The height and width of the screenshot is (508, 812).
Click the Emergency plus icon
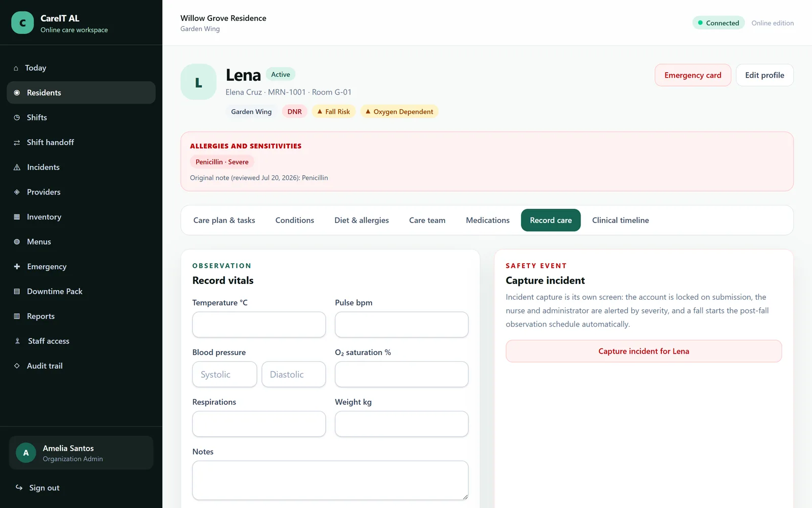coord(17,266)
